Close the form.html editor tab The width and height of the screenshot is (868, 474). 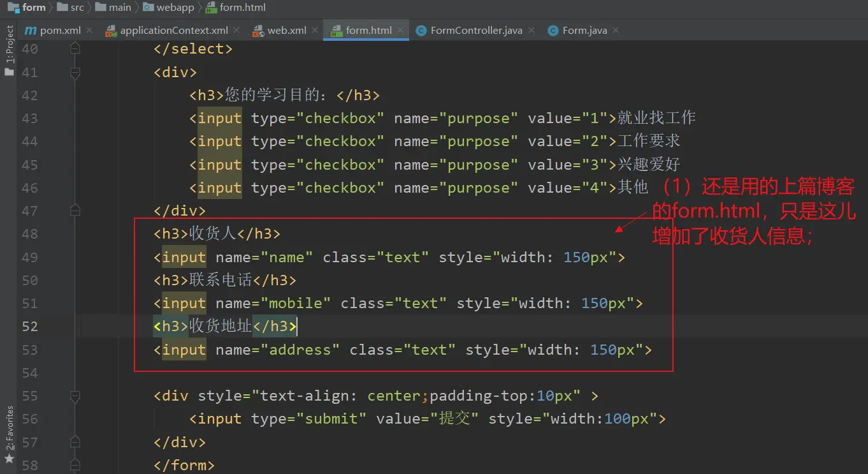[x=400, y=31]
